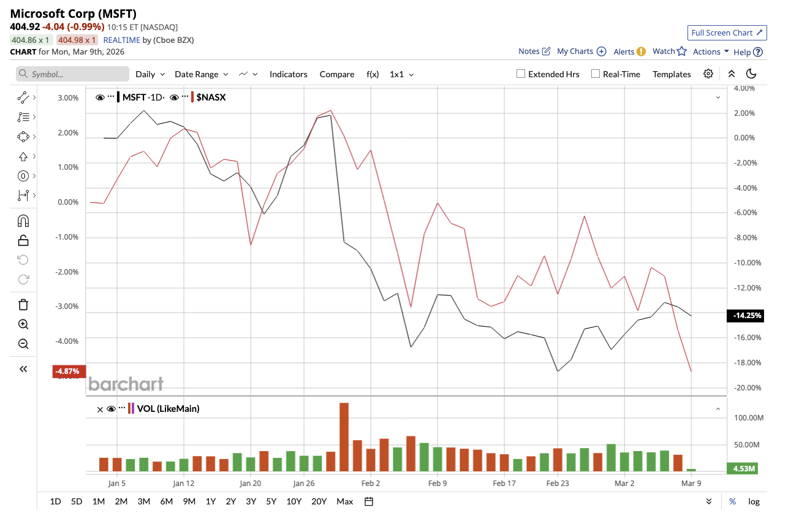Open the Fibonacci retracement tools icon

click(23, 116)
